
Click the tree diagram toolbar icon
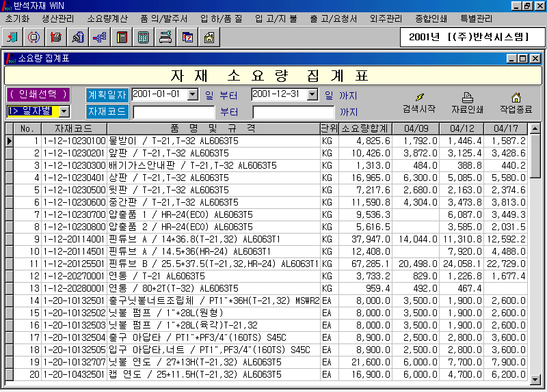tap(99, 37)
